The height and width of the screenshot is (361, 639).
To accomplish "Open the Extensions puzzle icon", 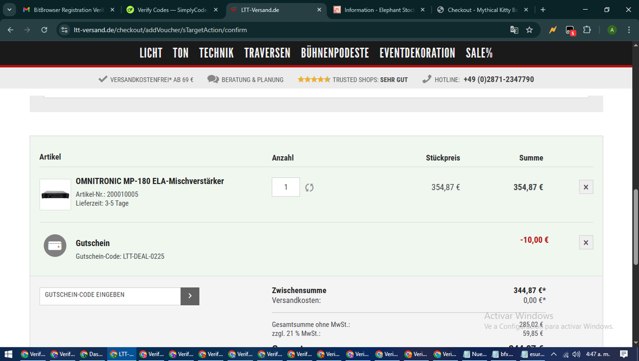I will (x=587, y=30).
